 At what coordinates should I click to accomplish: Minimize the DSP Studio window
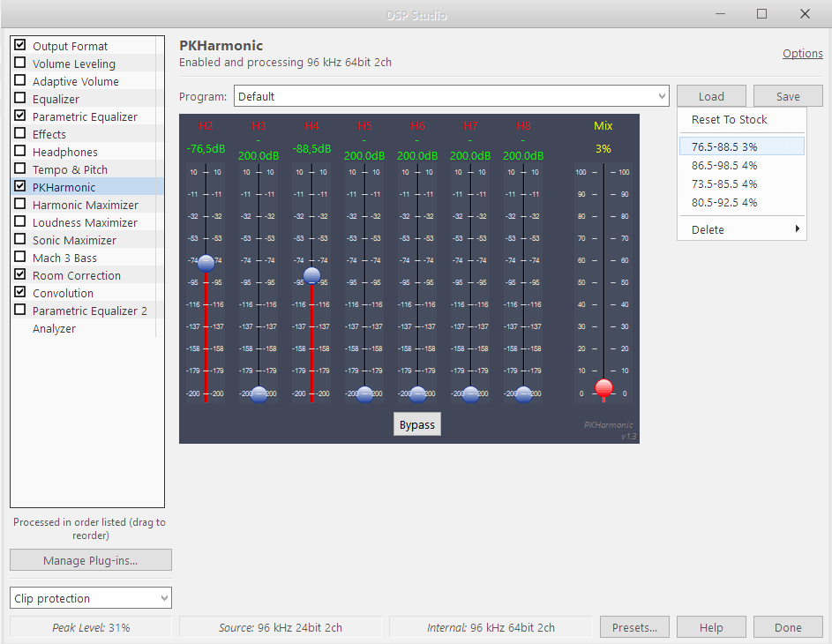click(x=720, y=14)
